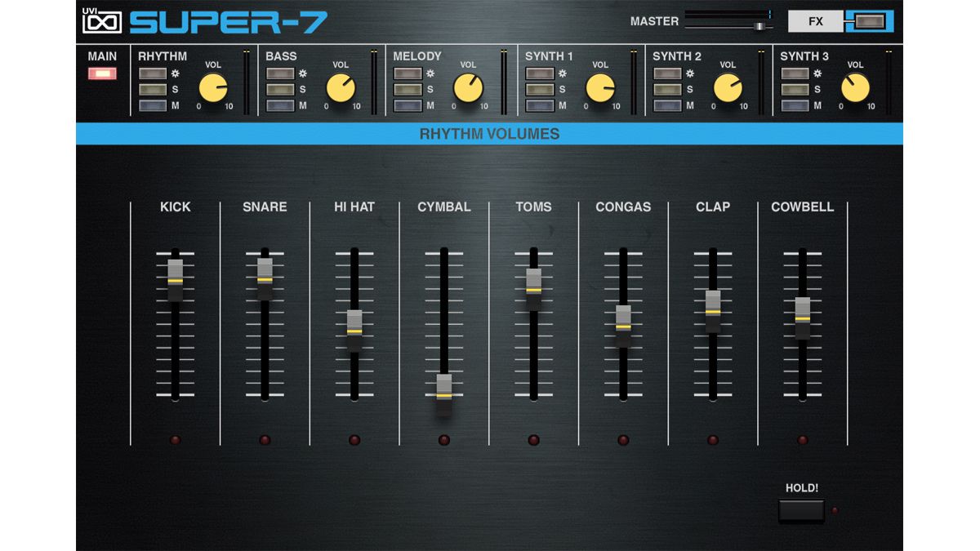
Task: Click the SUPER-7 title logo
Action: tap(229, 21)
